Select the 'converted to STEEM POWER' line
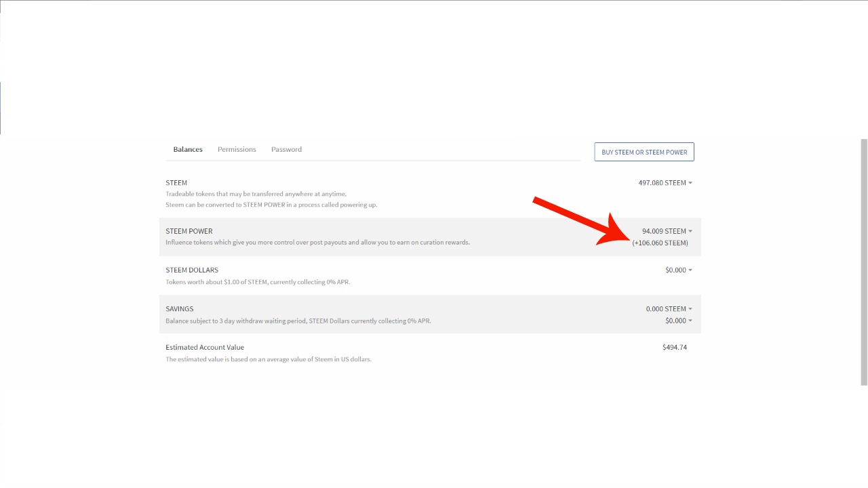868x488 pixels. point(271,205)
